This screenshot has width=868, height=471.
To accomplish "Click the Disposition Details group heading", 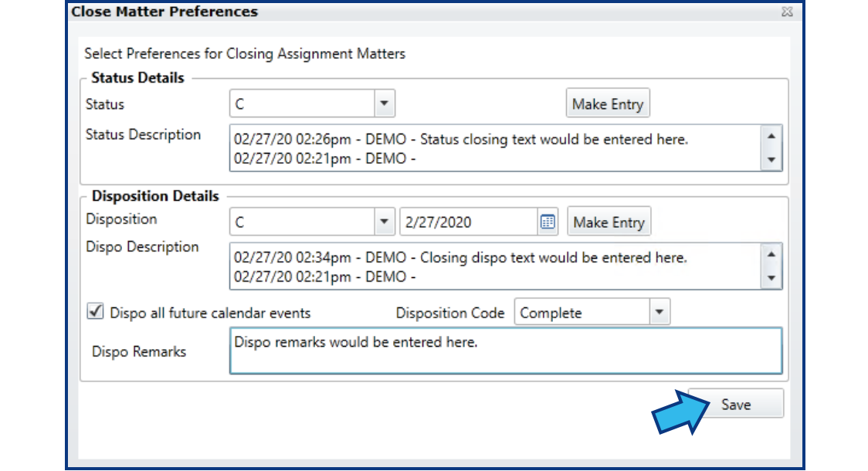I will click(155, 196).
